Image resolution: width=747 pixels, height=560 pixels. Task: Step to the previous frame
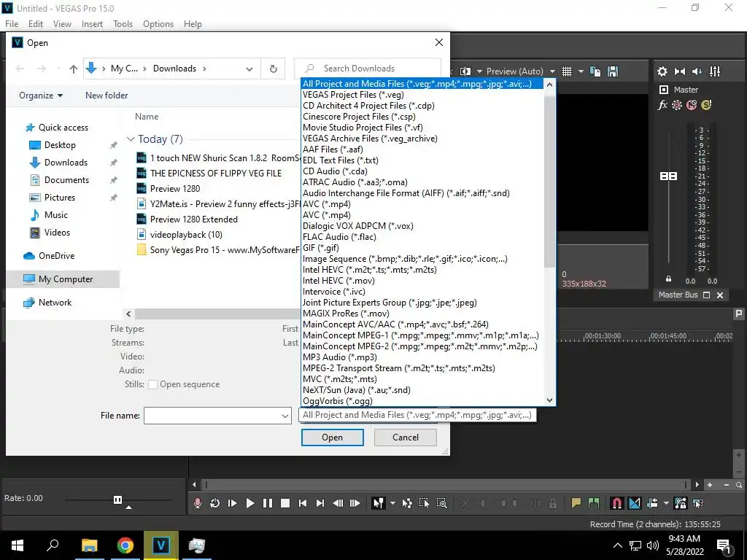tap(338, 503)
